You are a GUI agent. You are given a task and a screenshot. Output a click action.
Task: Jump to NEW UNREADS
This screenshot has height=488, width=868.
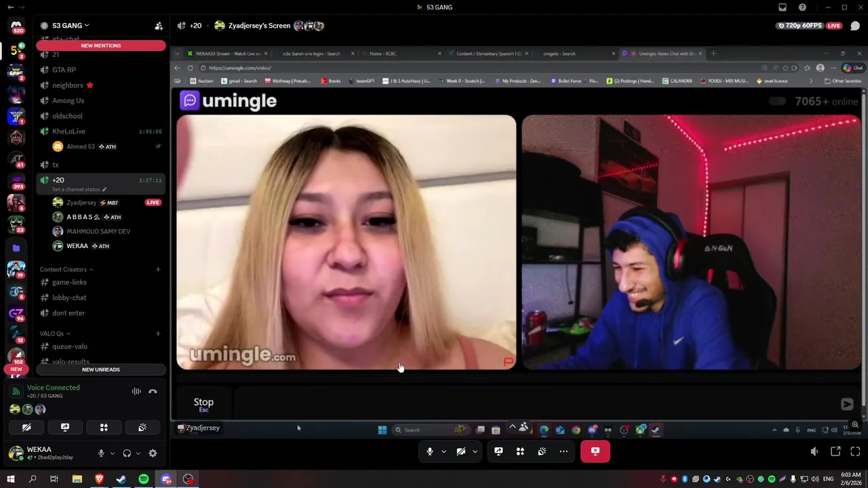pos(101,369)
